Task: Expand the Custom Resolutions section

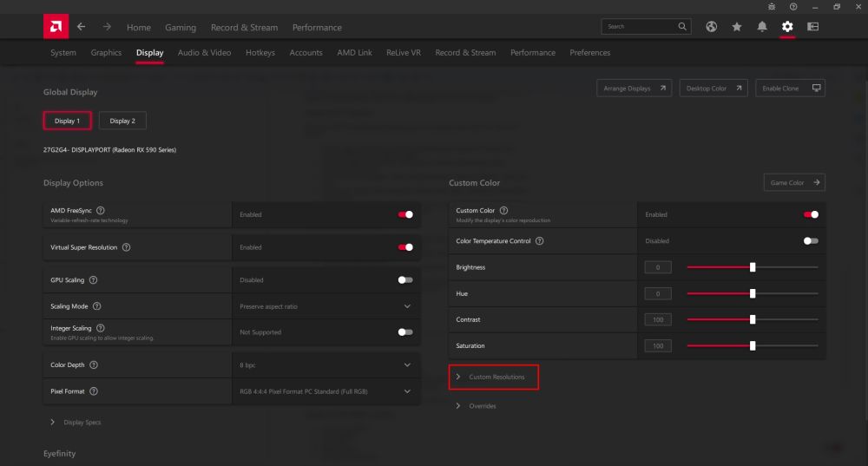Action: pos(493,377)
